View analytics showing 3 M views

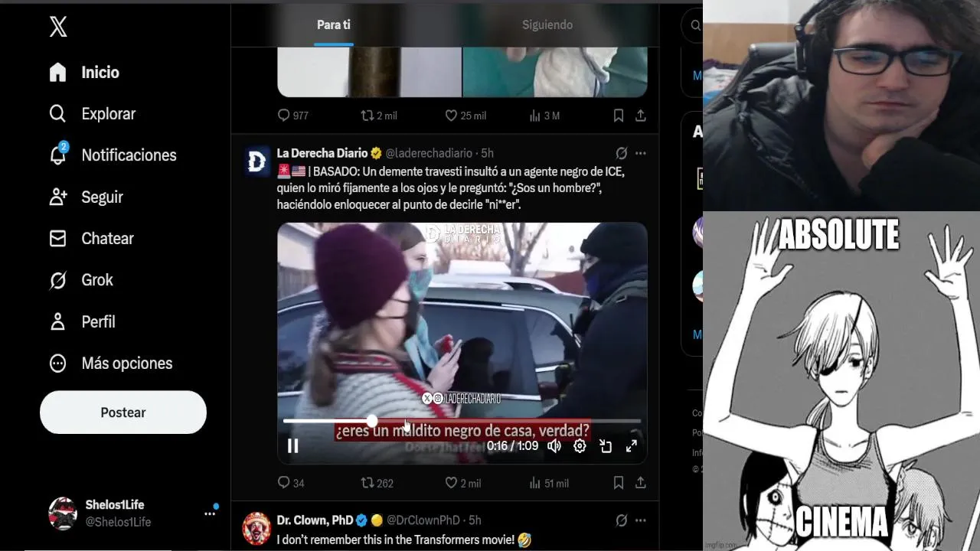[544, 116]
